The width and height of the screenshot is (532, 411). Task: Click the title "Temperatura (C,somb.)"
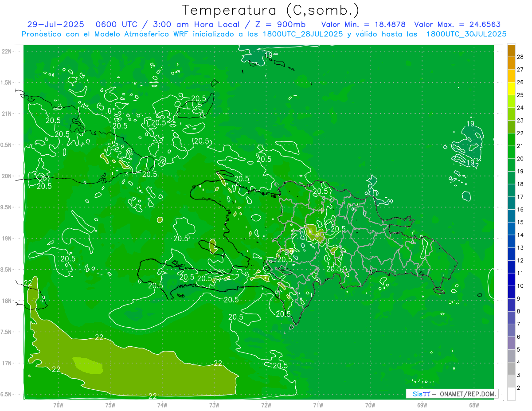tap(271, 10)
